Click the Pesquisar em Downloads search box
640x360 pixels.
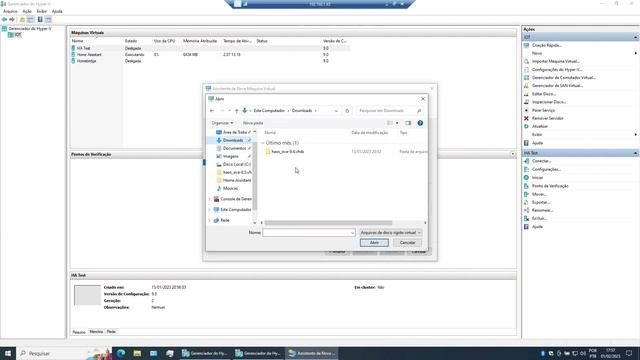coord(389,111)
